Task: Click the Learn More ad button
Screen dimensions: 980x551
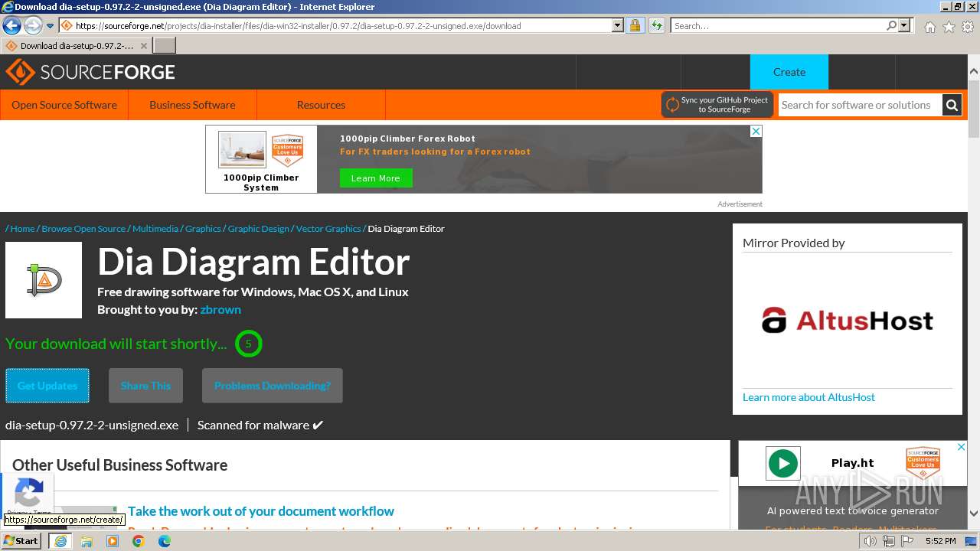Action: (375, 178)
